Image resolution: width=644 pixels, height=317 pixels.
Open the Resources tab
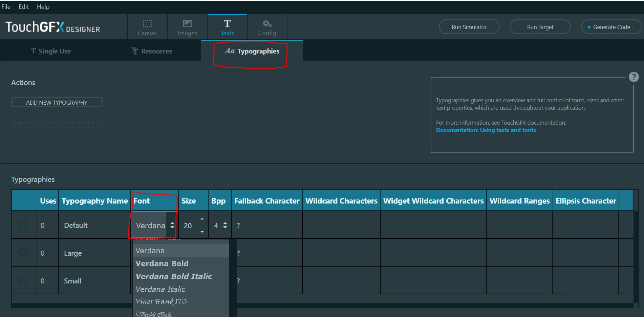(x=152, y=51)
